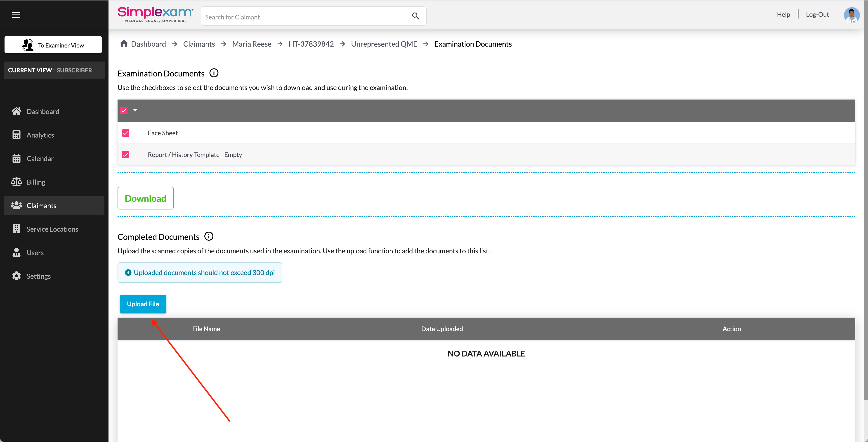Go to Service Locations menu item

[x=52, y=229]
